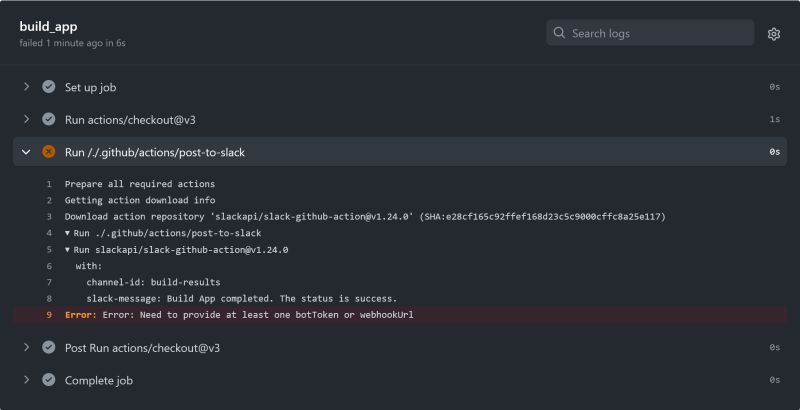
Task: Click the checkout@v3 success checkmark icon
Action: click(48, 120)
